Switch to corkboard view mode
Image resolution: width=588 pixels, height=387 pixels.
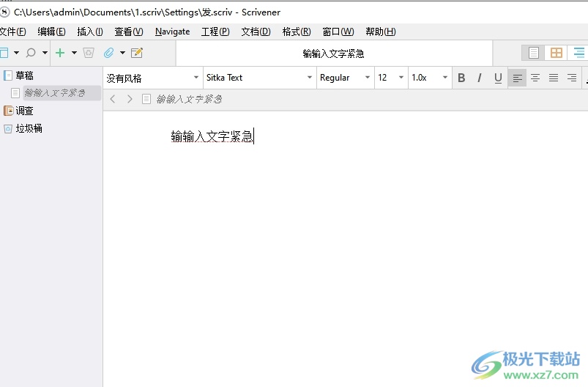tap(557, 53)
